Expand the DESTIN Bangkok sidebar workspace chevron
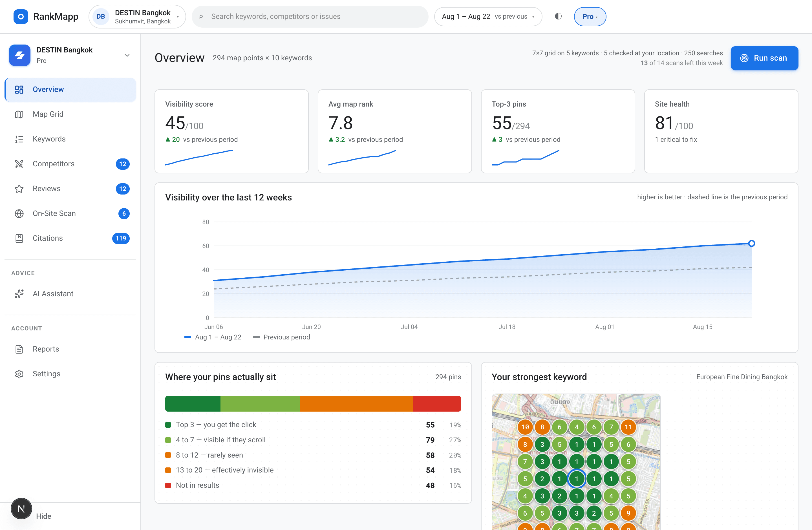This screenshot has height=530, width=812. [x=127, y=55]
